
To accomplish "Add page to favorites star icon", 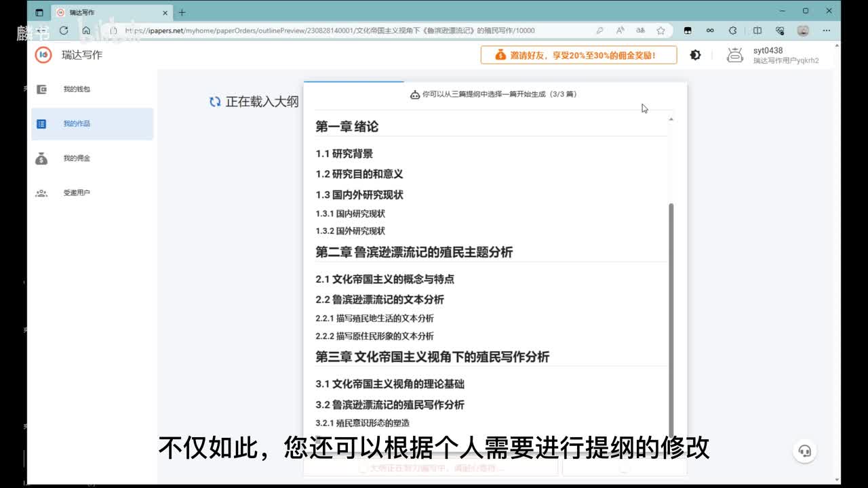I will (660, 30).
